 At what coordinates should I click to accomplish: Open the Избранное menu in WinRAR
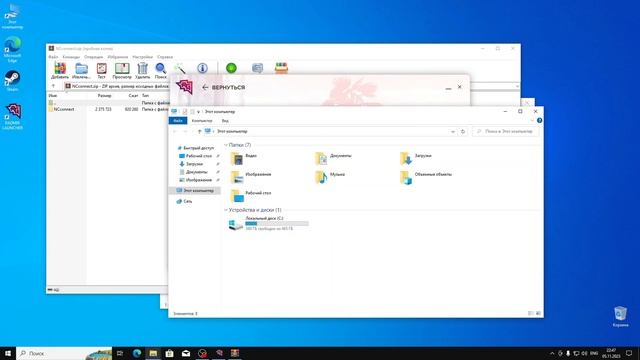click(x=118, y=57)
